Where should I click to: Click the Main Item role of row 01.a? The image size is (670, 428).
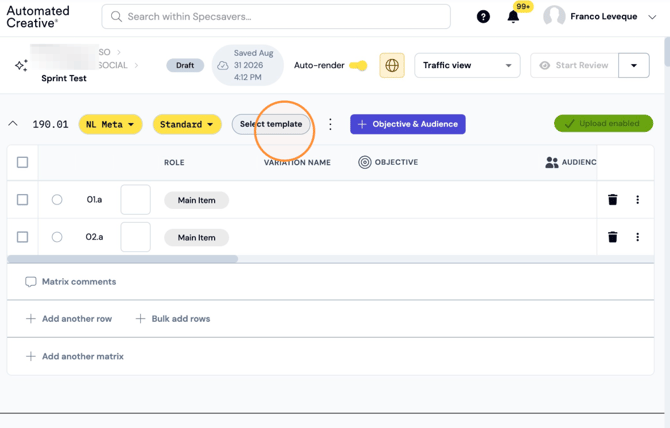(x=197, y=200)
